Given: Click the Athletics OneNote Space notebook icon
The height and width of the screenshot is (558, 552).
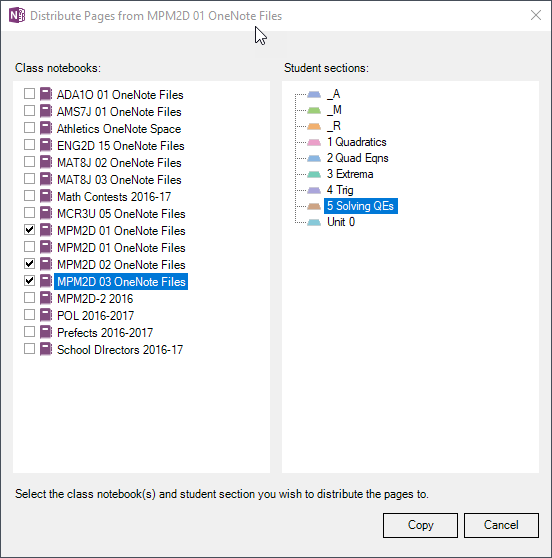Looking at the screenshot, I should (x=46, y=128).
